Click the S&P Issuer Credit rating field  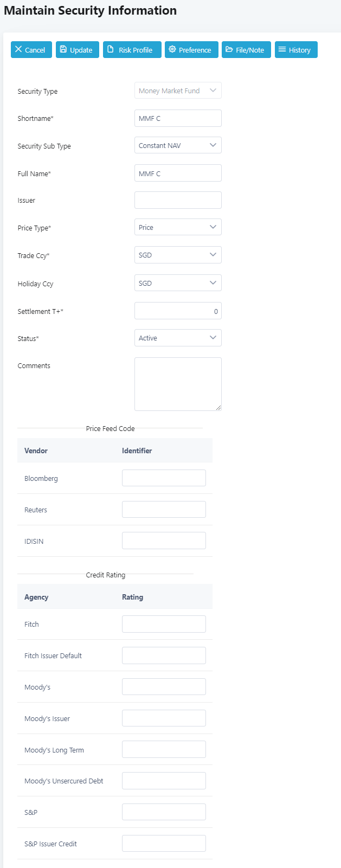164,844
